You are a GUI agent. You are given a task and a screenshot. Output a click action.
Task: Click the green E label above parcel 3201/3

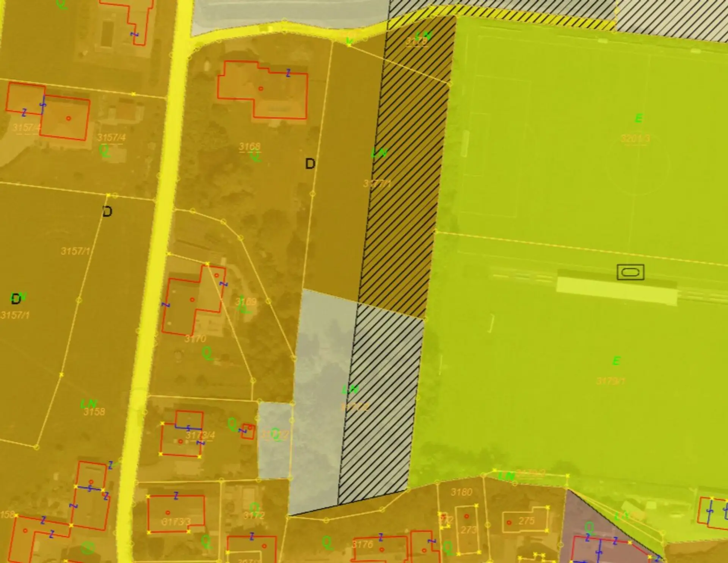click(x=639, y=119)
